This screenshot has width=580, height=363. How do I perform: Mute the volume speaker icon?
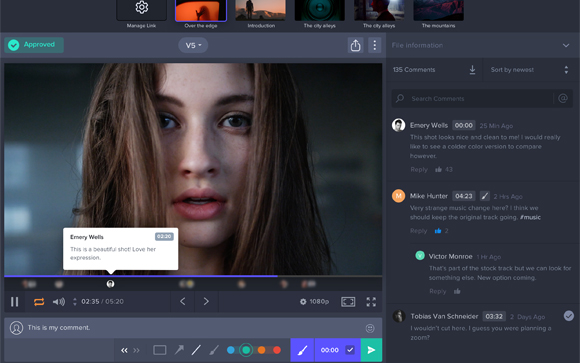pos(58,302)
